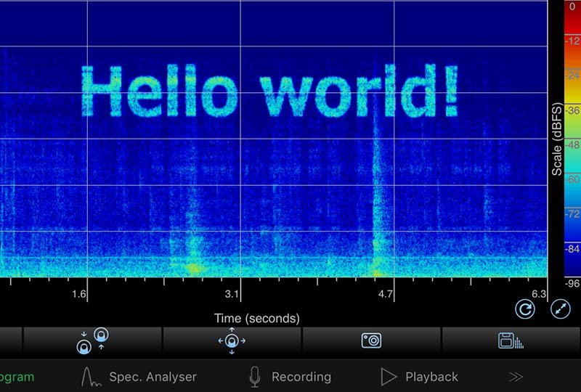Click the "Time (seconds)" axis label
The width and height of the screenshot is (581, 392).
256,318
